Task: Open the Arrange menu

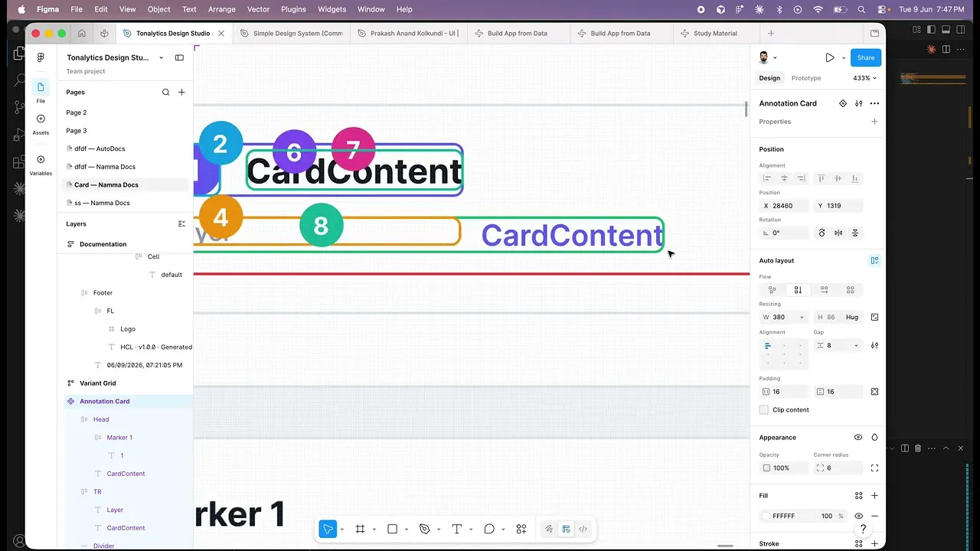Action: [x=222, y=9]
